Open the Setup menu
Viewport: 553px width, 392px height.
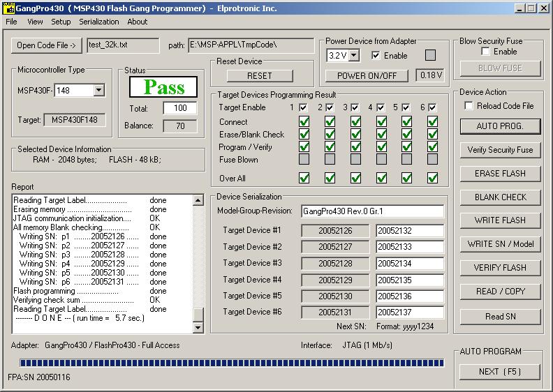(x=61, y=22)
